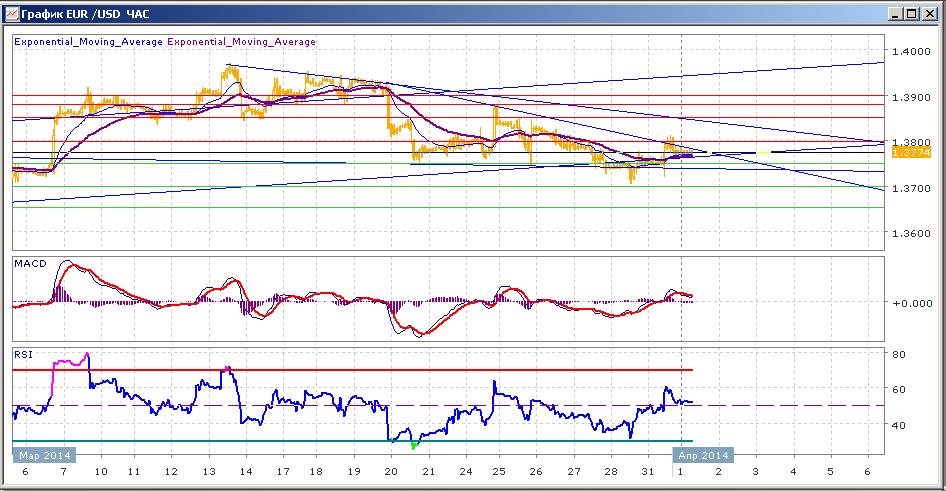946x491 pixels.
Task: Click the +0.000 MACD axis label
Action: point(912,303)
